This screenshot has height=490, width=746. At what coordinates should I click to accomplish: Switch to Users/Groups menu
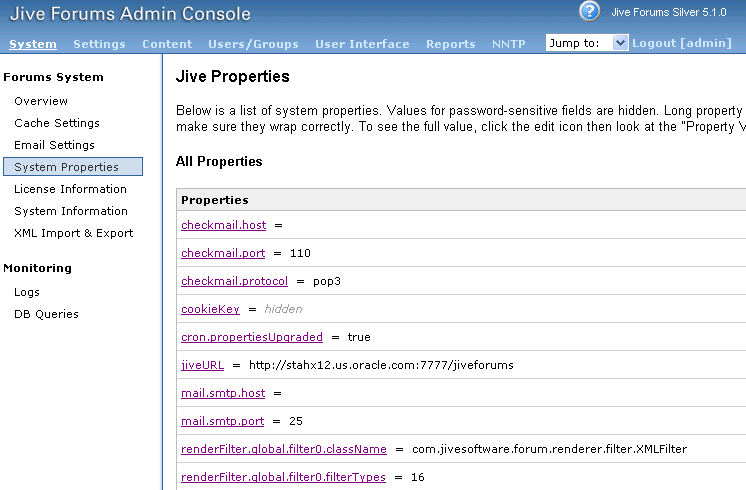pyautogui.click(x=253, y=44)
